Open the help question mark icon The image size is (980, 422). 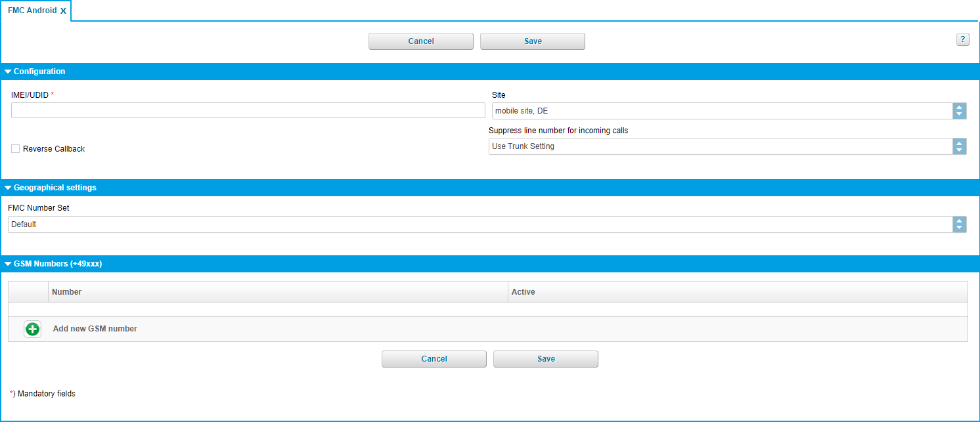click(962, 39)
